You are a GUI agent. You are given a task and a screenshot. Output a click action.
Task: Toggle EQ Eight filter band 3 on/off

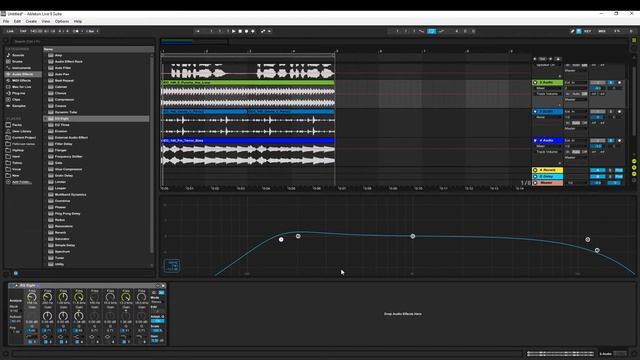62,342
